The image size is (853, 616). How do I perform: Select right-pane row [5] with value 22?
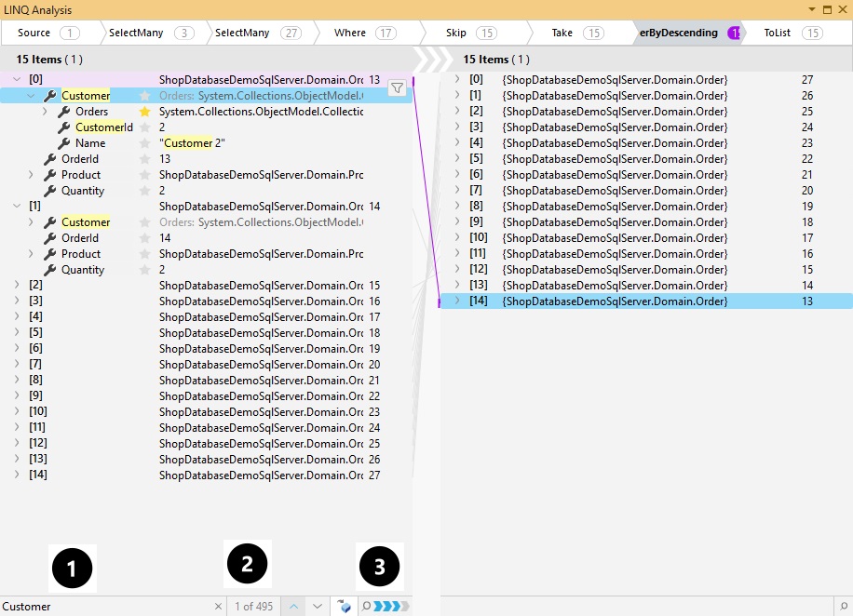[646, 159]
